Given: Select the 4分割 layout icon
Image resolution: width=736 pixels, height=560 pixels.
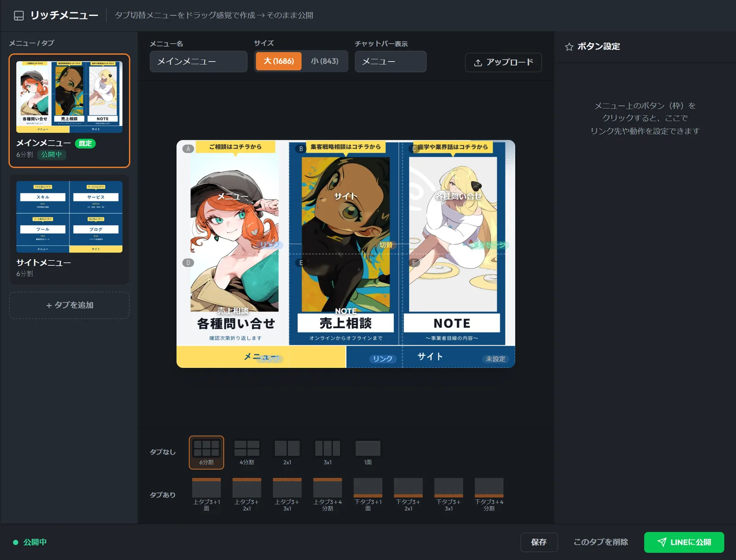Looking at the screenshot, I should [247, 452].
